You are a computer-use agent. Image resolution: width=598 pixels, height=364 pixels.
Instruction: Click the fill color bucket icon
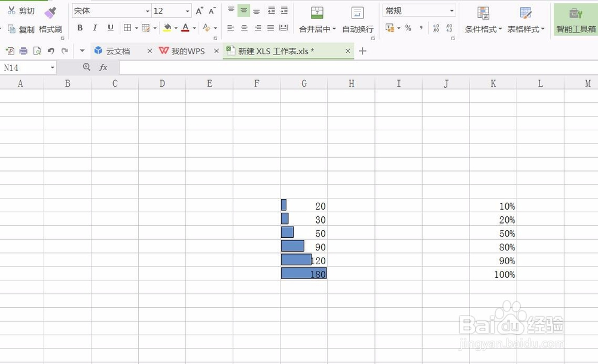point(167,28)
